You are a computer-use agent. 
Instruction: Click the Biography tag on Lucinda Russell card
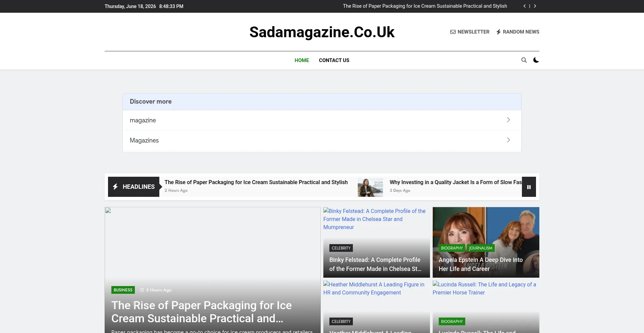452,322
